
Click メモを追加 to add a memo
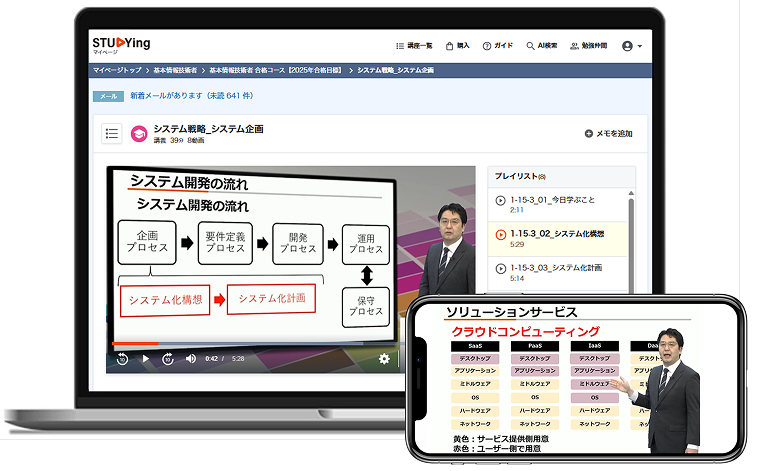pos(609,133)
